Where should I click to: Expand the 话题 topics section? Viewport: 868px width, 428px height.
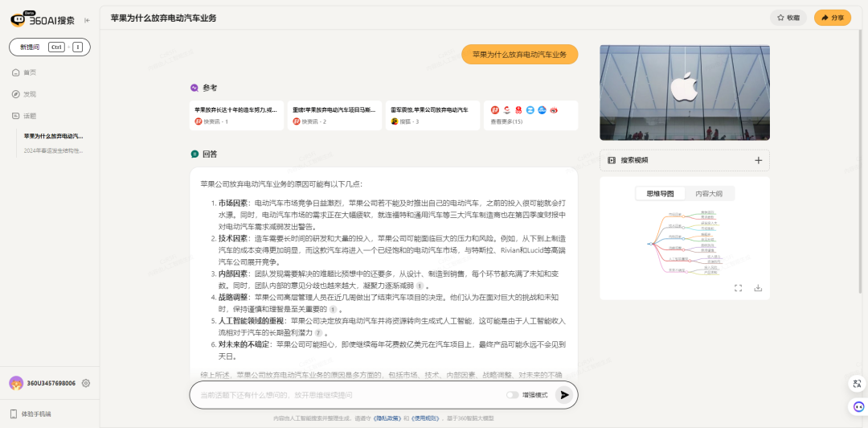tap(29, 116)
